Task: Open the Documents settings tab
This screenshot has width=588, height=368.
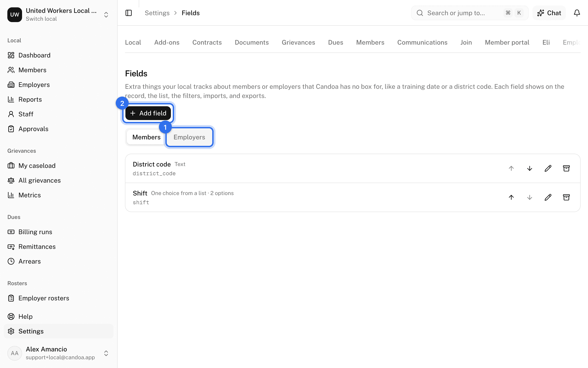Action: (x=252, y=42)
